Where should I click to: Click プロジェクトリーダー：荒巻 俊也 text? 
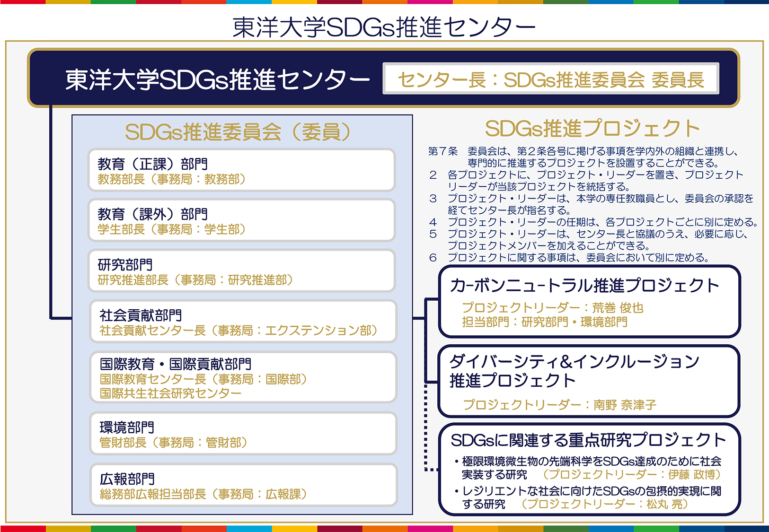[x=553, y=308]
